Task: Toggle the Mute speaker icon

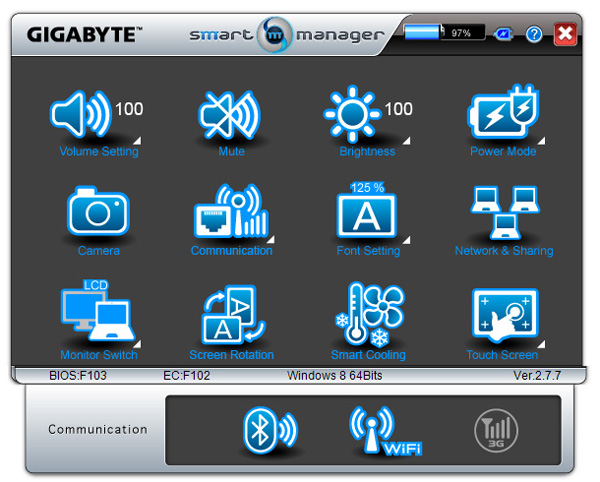Action: click(x=230, y=115)
